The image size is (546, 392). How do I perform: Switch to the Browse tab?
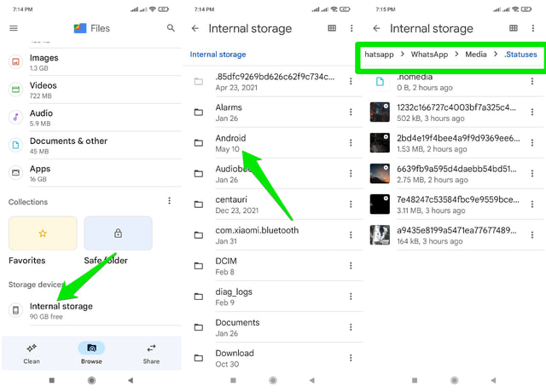pyautogui.click(x=91, y=354)
